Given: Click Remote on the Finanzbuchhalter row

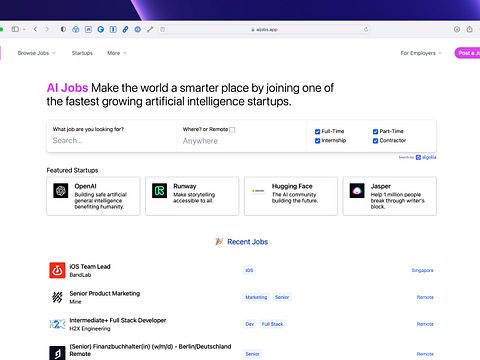Looking at the screenshot, I should click(425, 354).
